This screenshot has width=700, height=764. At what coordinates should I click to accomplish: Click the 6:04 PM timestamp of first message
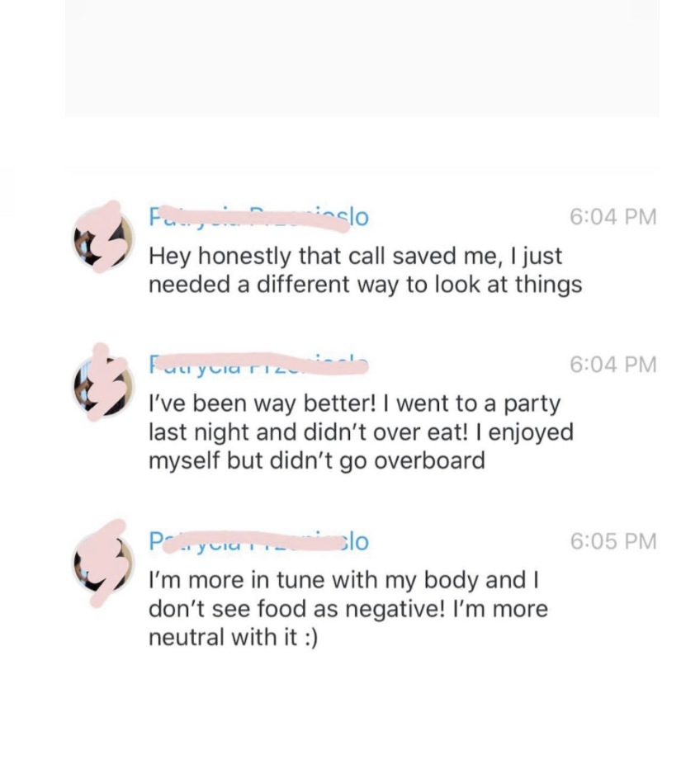point(612,217)
